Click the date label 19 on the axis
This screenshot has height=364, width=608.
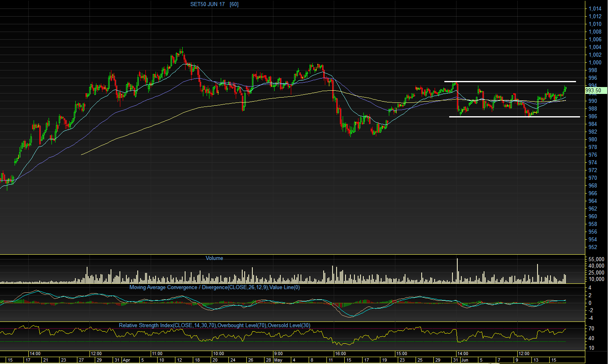tap(384, 360)
